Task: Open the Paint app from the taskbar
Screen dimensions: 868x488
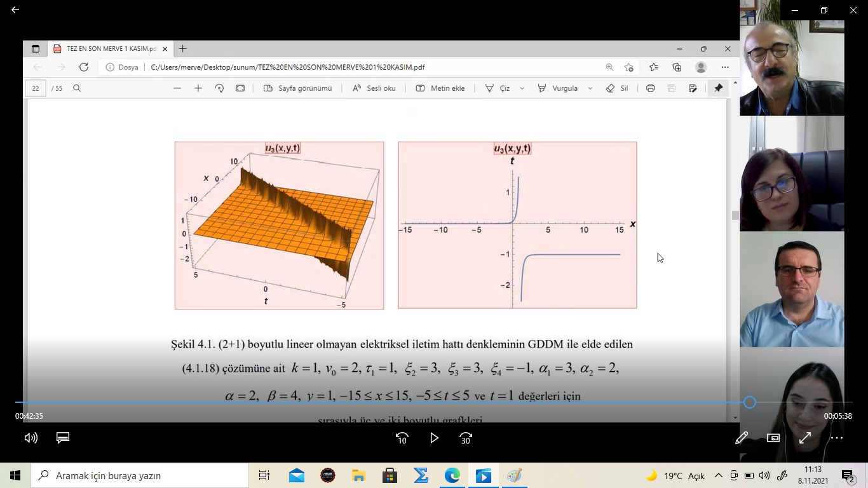Action: coord(515,475)
